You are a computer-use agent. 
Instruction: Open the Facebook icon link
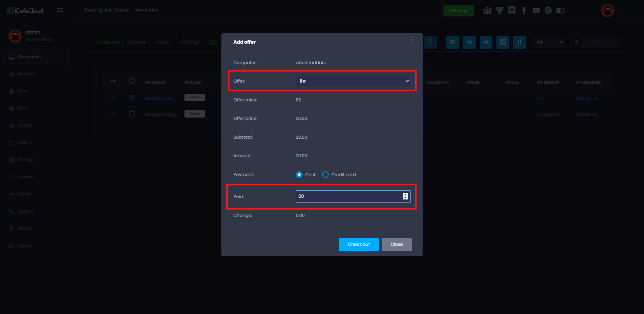(524, 10)
